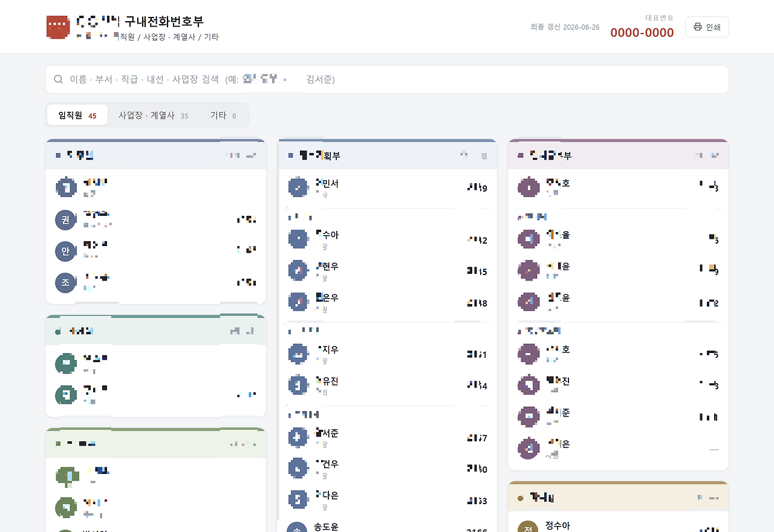The width and height of the screenshot is (774, 532).
Task: Open the 기타 tab
Action: 223,115
